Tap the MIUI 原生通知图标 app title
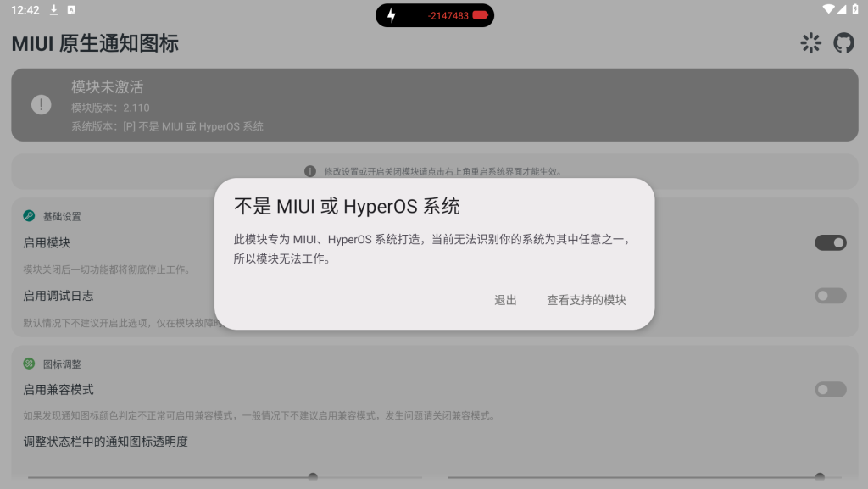Image resolution: width=868 pixels, height=489 pixels. tap(95, 44)
